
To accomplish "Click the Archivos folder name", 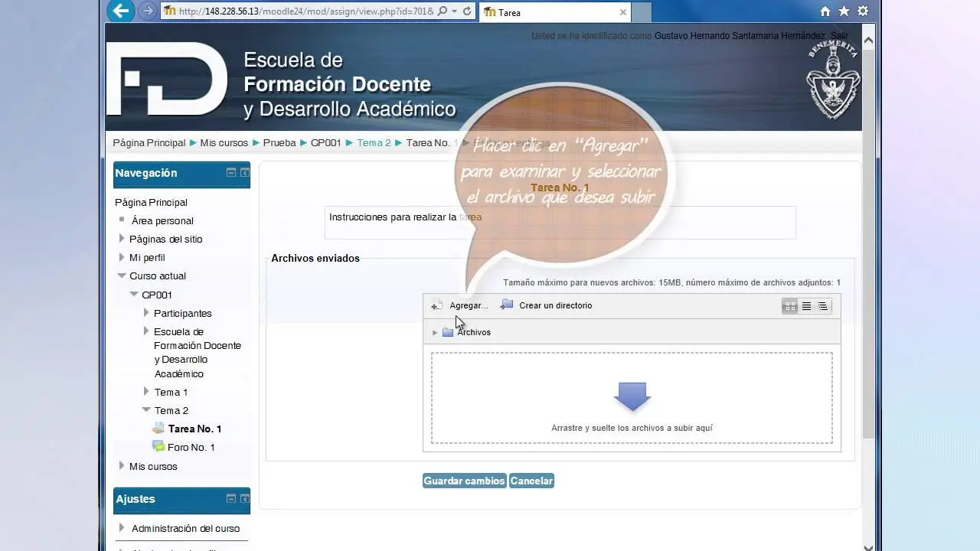I will [474, 332].
